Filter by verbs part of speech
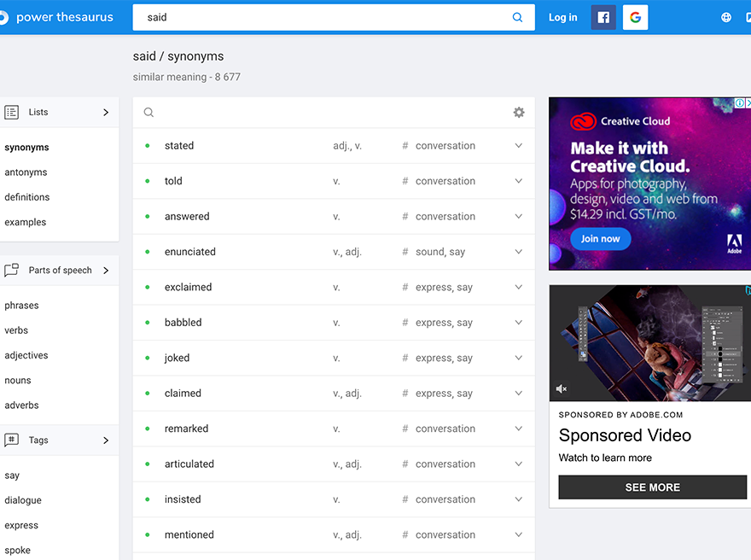Image resolution: width=751 pixels, height=560 pixels. click(16, 330)
